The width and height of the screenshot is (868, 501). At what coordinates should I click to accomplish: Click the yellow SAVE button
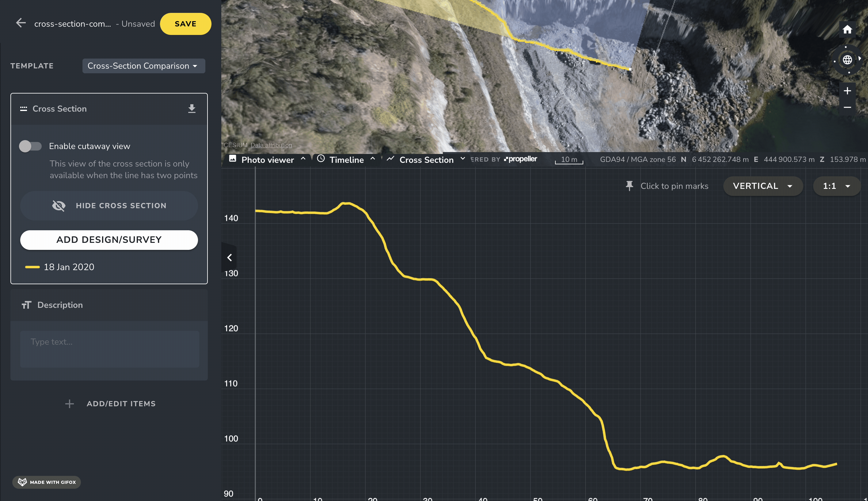point(185,24)
